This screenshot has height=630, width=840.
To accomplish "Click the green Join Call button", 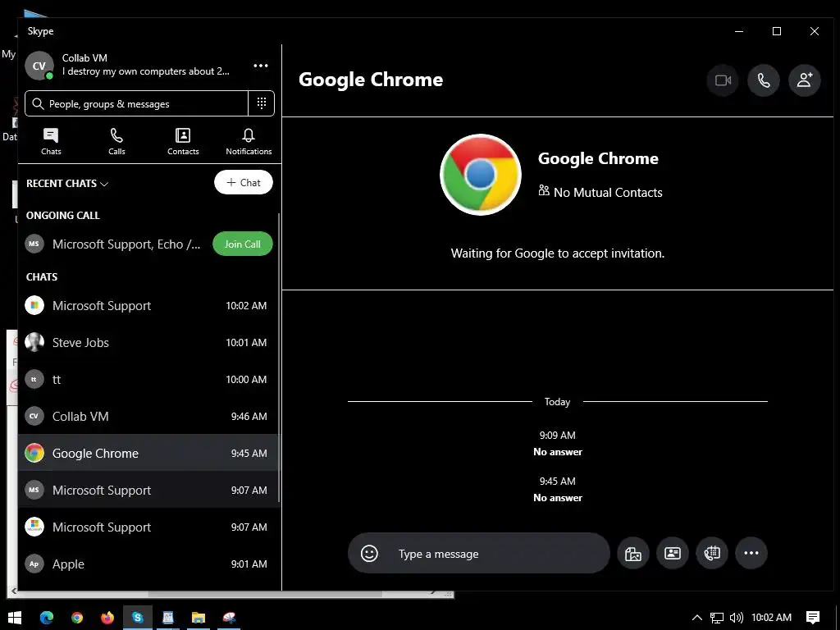I will click(243, 244).
